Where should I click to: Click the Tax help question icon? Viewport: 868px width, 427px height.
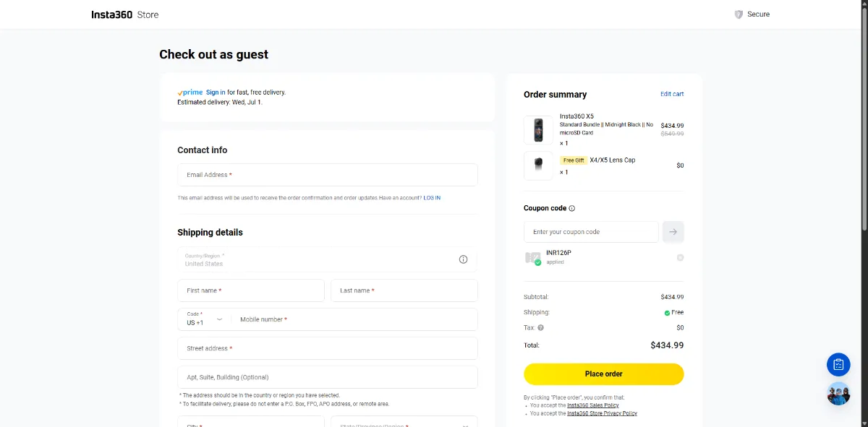pos(541,328)
